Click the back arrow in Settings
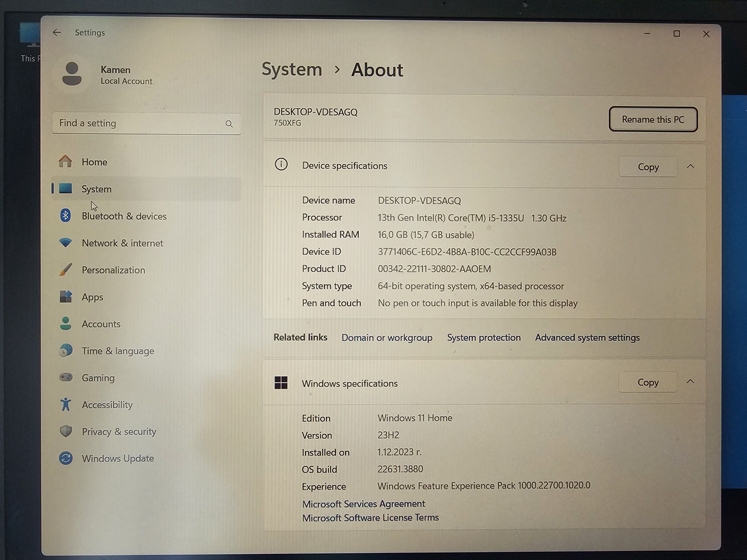This screenshot has height=560, width=747. pos(57,32)
